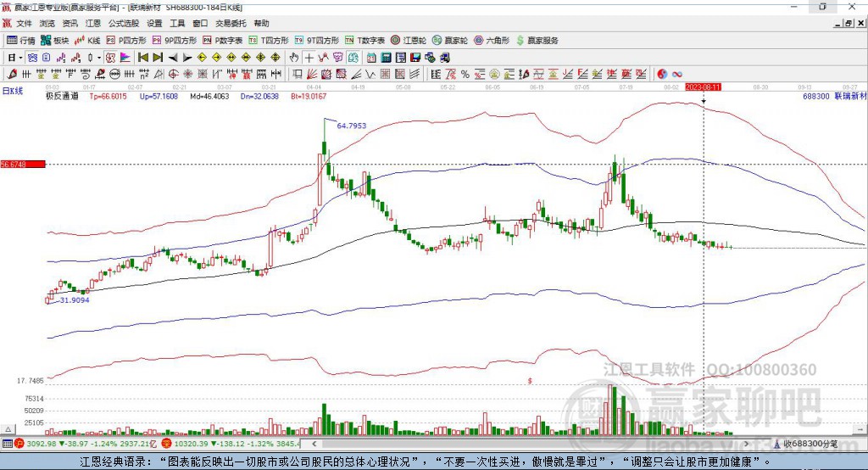
Task: Expand the candlestick style dropdown arrow
Action: pos(100,58)
